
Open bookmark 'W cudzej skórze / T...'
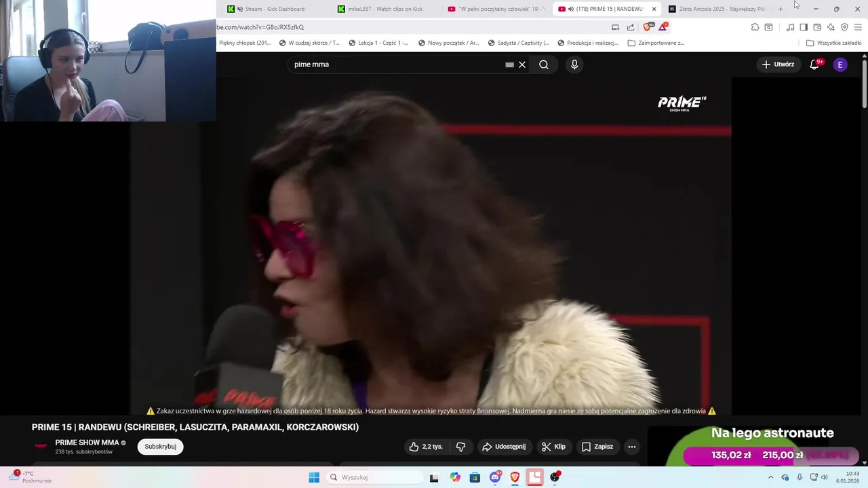(309, 43)
